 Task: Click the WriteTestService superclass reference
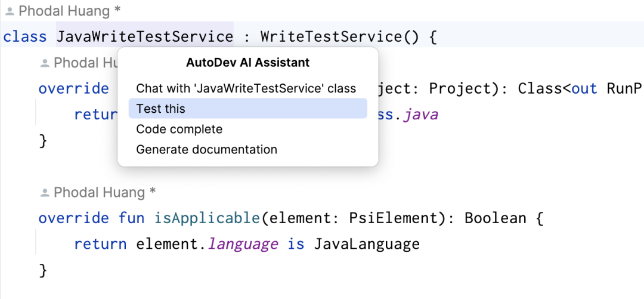click(x=332, y=37)
